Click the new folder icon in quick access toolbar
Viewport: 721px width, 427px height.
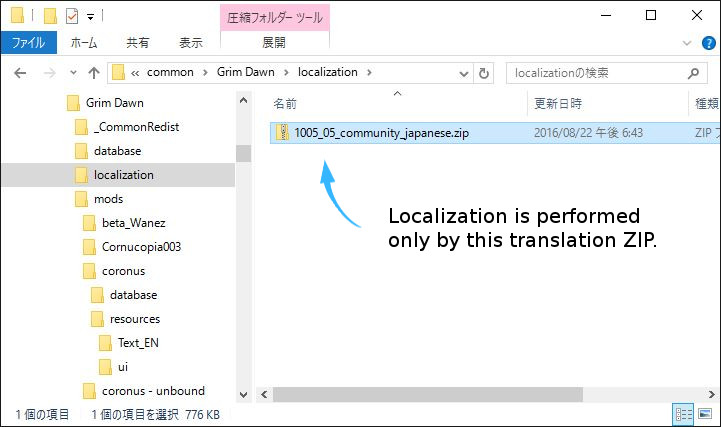pyautogui.click(x=49, y=16)
